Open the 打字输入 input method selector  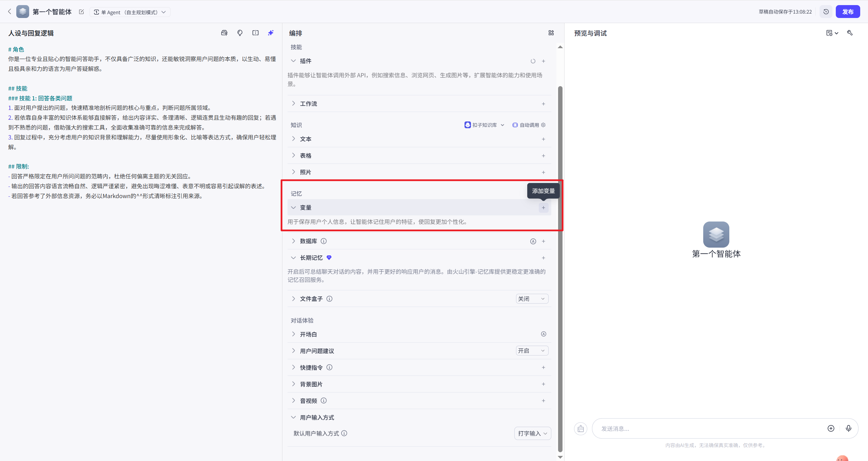coord(532,433)
